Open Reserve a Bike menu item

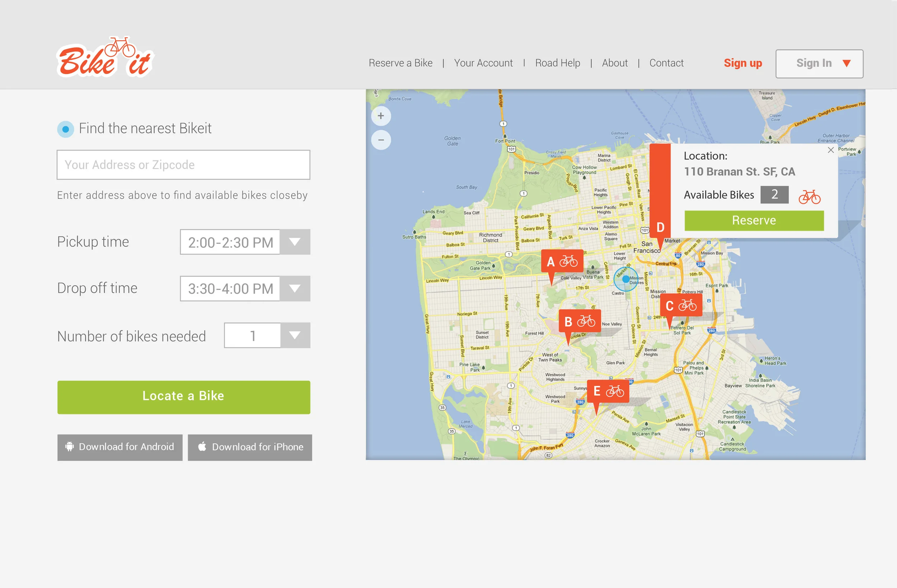click(x=400, y=63)
